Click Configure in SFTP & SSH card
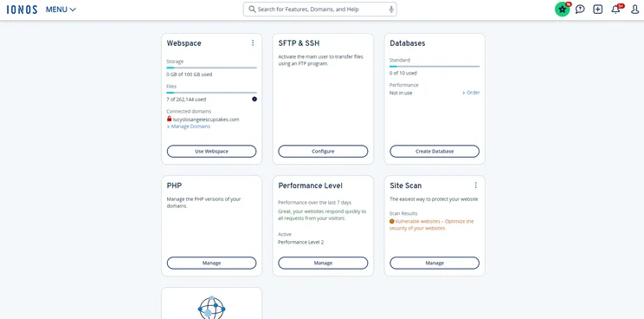This screenshot has width=644, height=319. [x=323, y=152]
